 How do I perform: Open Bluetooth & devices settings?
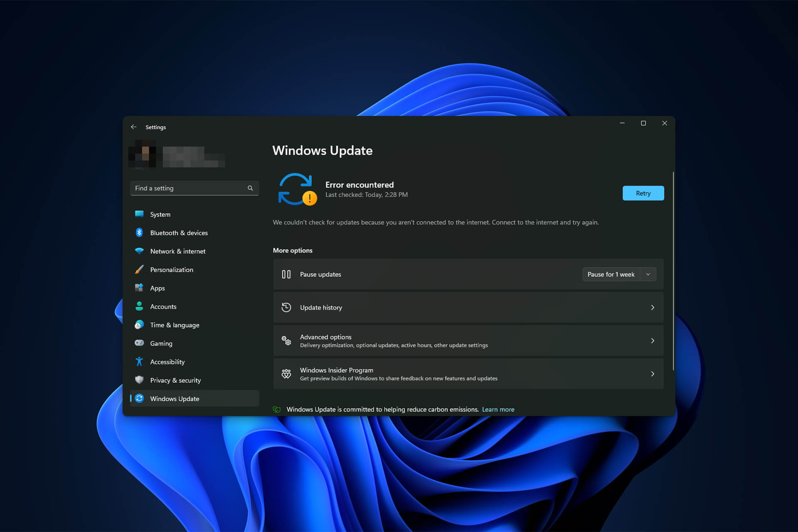(195, 232)
